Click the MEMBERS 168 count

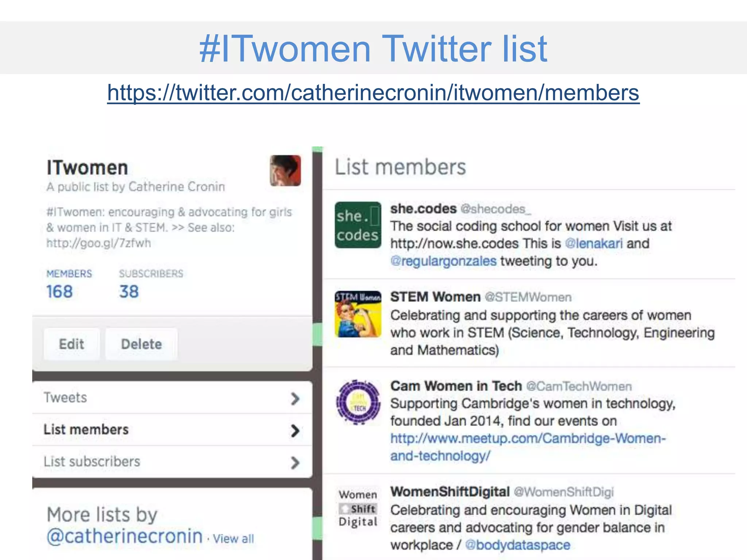pos(69,284)
